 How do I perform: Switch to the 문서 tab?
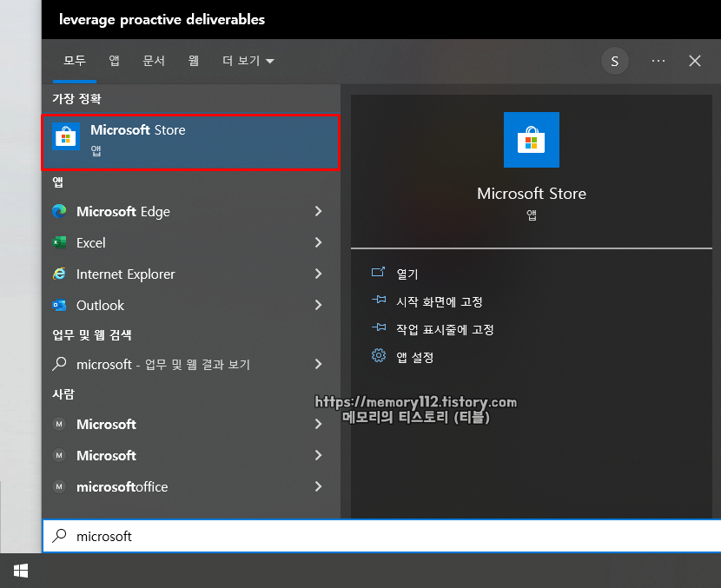[154, 61]
